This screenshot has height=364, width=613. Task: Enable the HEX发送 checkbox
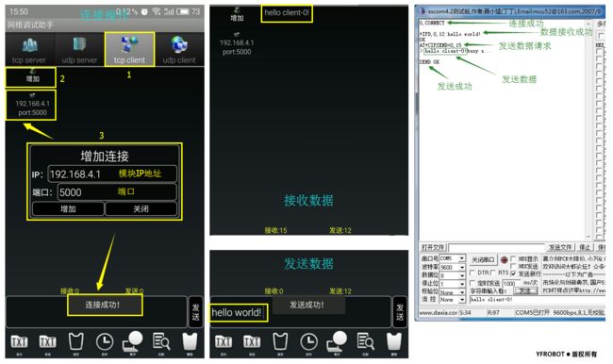coord(513,266)
